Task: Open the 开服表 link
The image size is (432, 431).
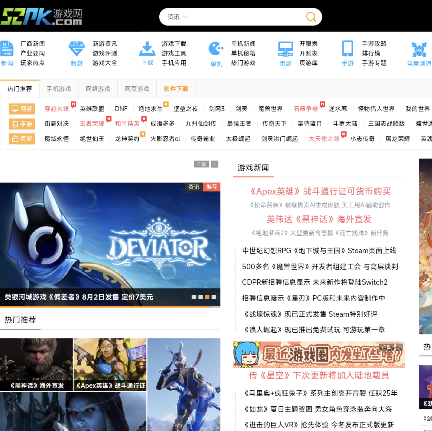Action: (309, 43)
